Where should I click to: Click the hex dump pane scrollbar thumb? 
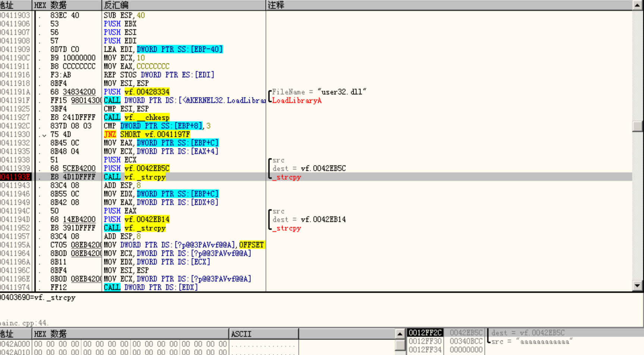[400, 345]
